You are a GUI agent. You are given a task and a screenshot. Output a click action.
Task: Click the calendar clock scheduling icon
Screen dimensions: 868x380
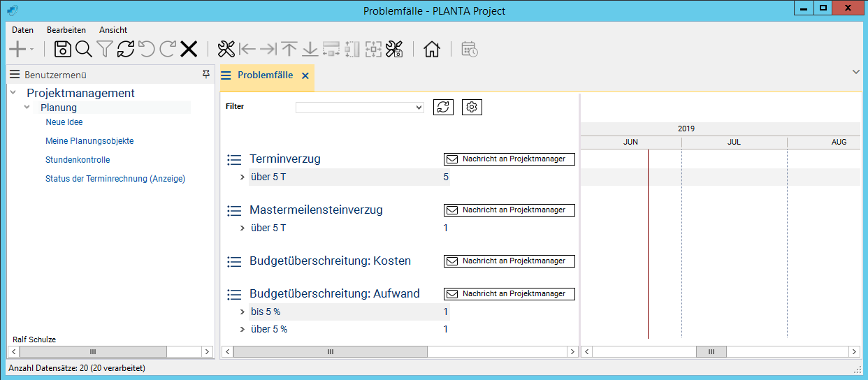pyautogui.click(x=469, y=49)
